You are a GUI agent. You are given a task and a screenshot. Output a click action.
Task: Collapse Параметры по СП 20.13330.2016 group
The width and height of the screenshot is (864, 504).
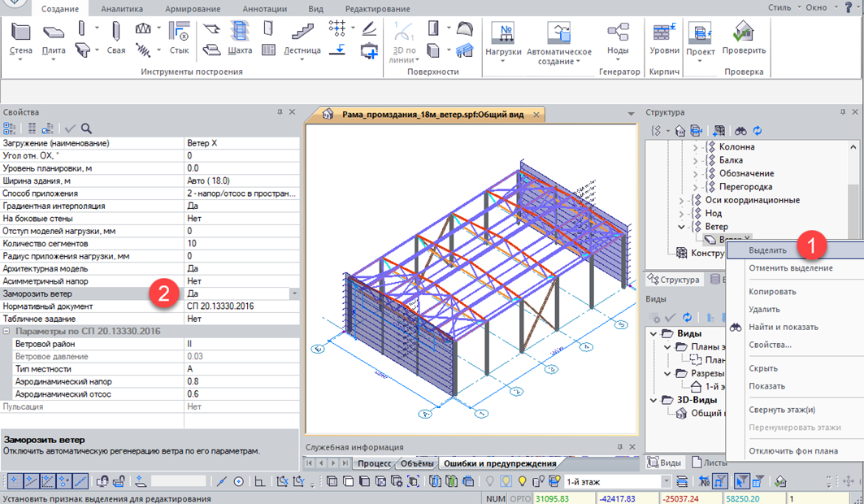7,331
